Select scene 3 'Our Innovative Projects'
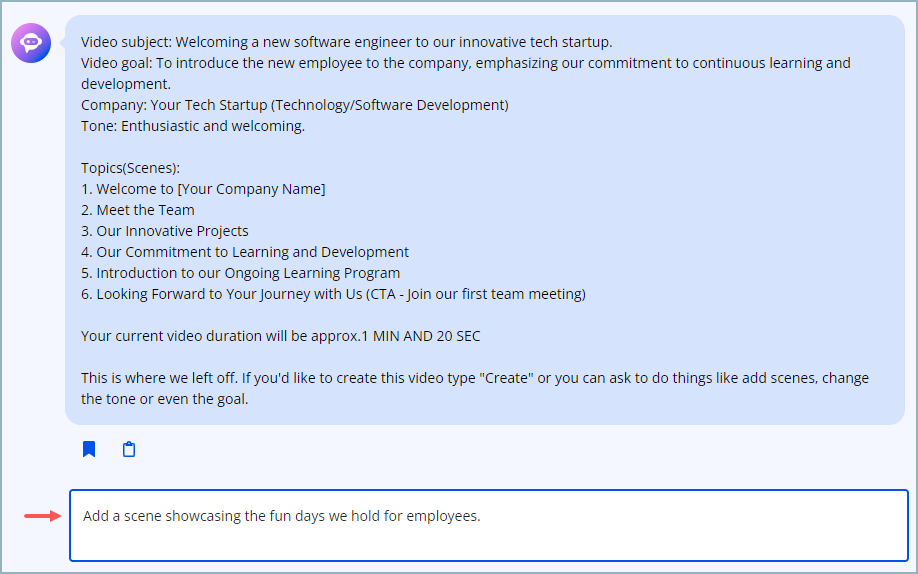The height and width of the screenshot is (574, 918). pos(165,231)
